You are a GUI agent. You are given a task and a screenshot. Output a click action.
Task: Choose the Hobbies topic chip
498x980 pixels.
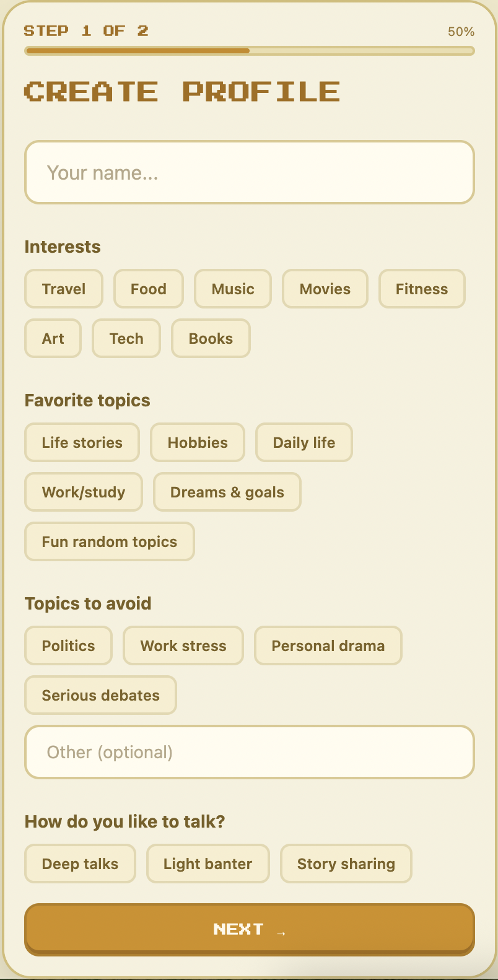pyautogui.click(x=198, y=442)
